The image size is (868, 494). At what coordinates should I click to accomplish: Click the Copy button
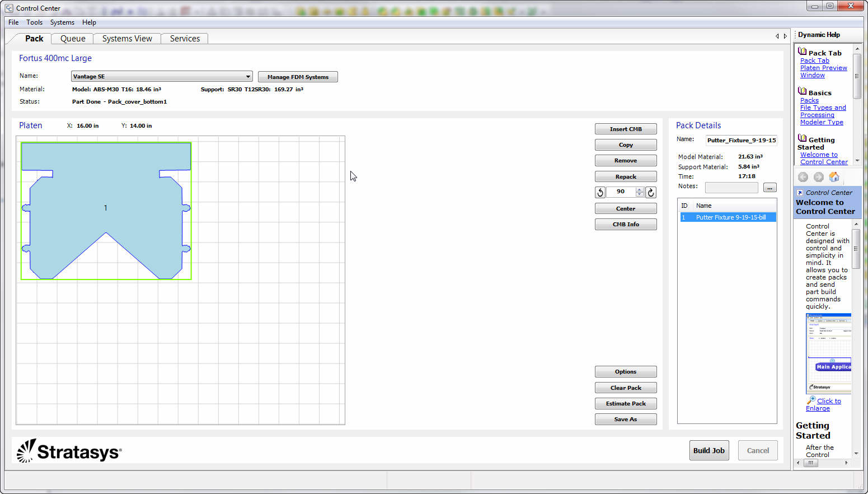tap(626, 145)
